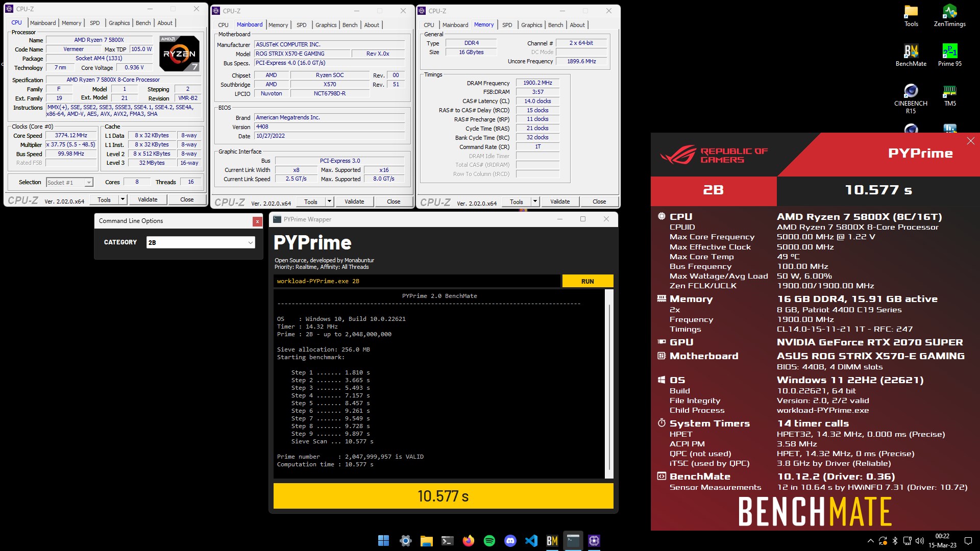Click the BIOS Version 4408 field

point(330,127)
